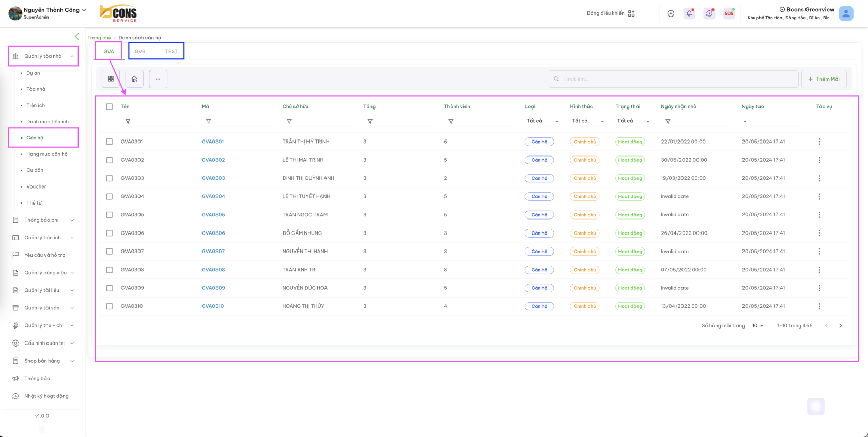The width and height of the screenshot is (868, 437).
Task: Open the grid view toolbar icon
Action: [x=111, y=79]
